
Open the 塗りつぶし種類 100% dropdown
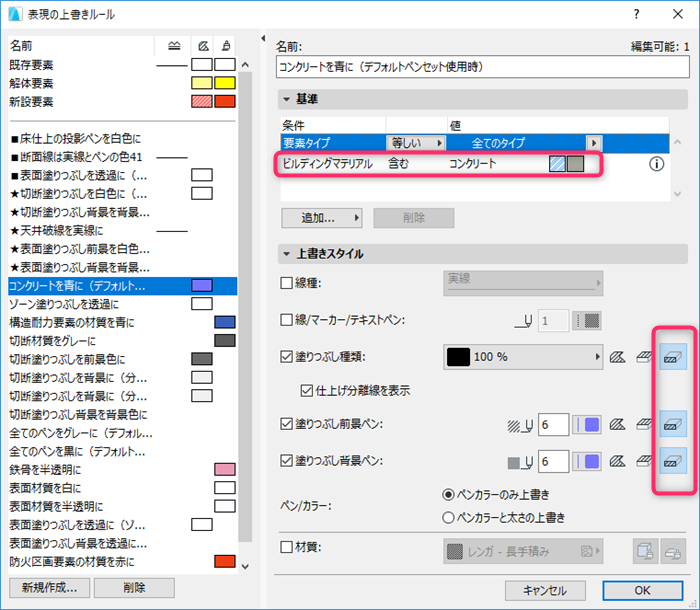523,357
